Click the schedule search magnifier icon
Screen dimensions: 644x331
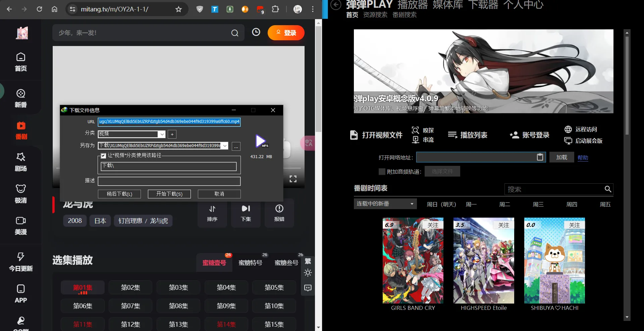[608, 189]
